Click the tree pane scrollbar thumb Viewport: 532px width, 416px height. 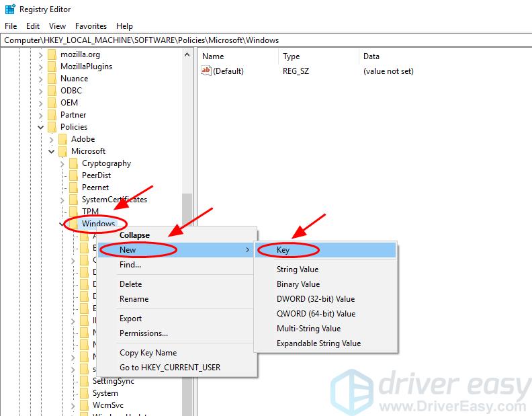[x=187, y=209]
